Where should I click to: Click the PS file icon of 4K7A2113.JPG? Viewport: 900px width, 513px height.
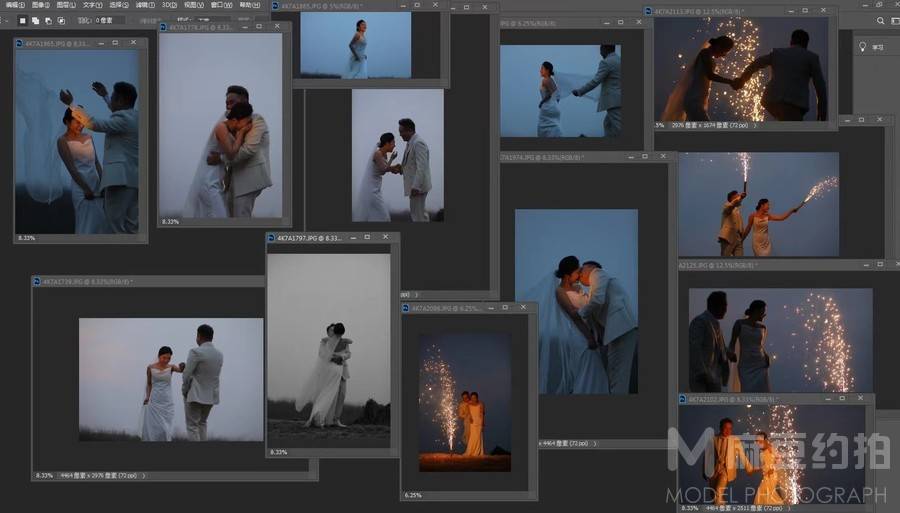click(x=649, y=11)
